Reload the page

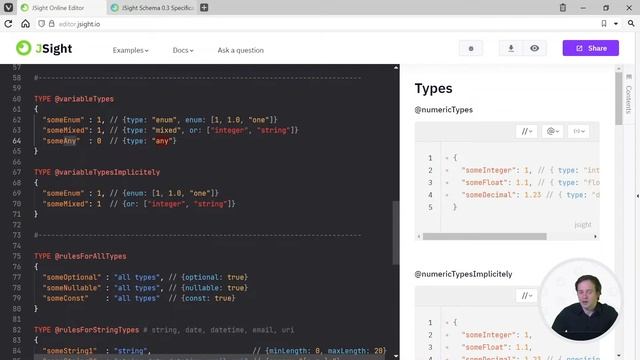[8, 24]
